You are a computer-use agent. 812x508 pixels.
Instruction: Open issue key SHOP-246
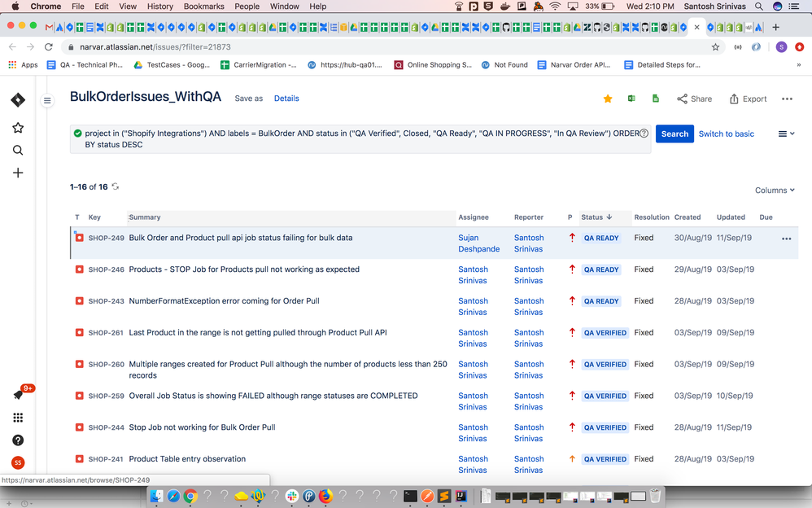(106, 269)
